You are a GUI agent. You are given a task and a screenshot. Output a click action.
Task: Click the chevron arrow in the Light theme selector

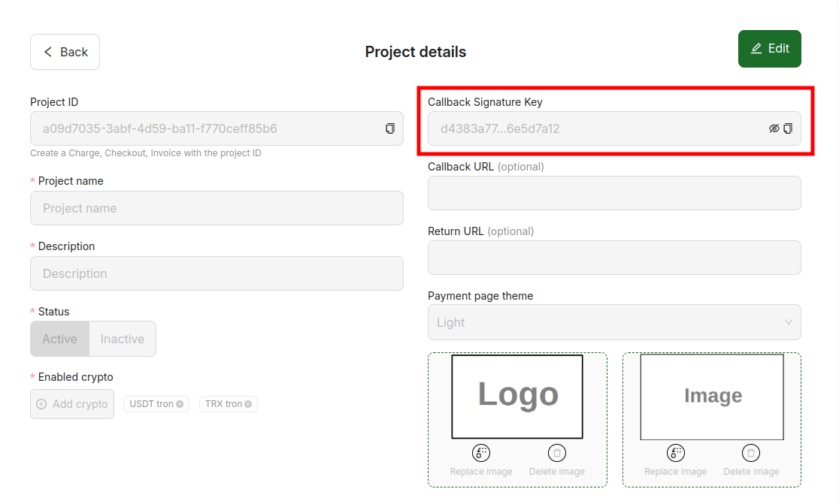(788, 322)
